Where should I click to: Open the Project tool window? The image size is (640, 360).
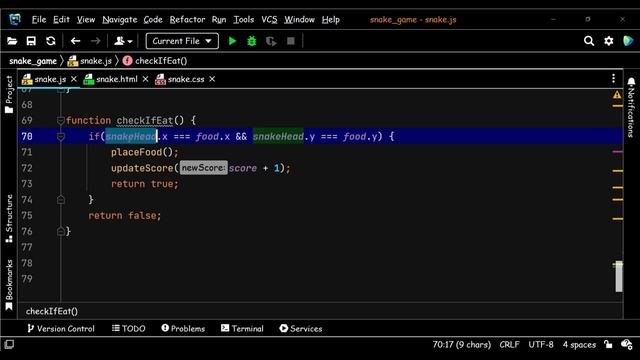(x=9, y=94)
